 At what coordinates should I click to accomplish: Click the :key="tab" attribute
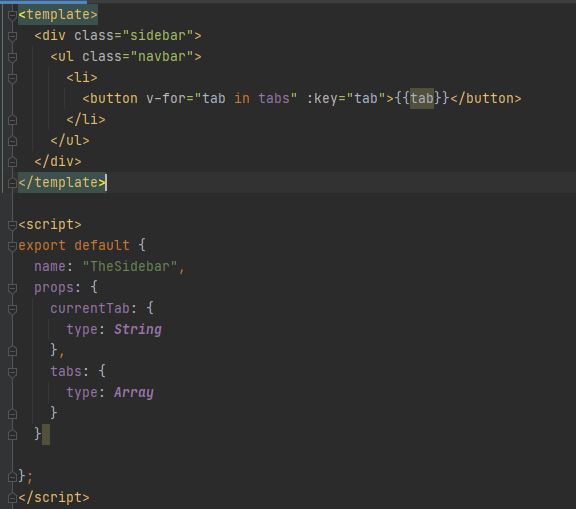346,98
